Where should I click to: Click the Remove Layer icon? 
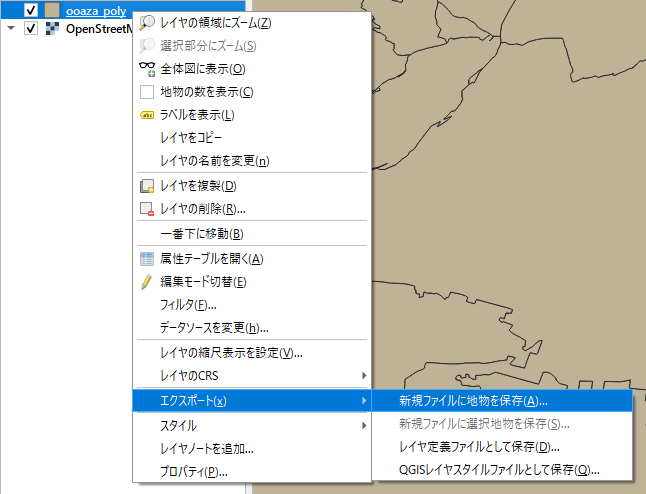point(147,209)
